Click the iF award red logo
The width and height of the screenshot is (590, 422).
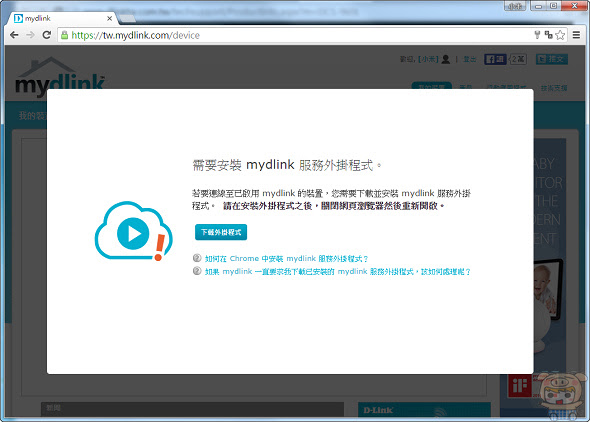point(519,386)
